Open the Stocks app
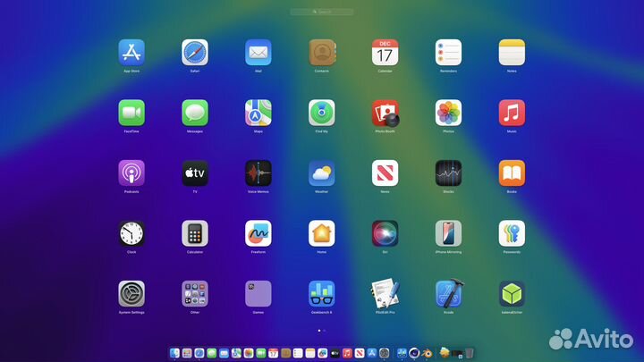 point(448,173)
